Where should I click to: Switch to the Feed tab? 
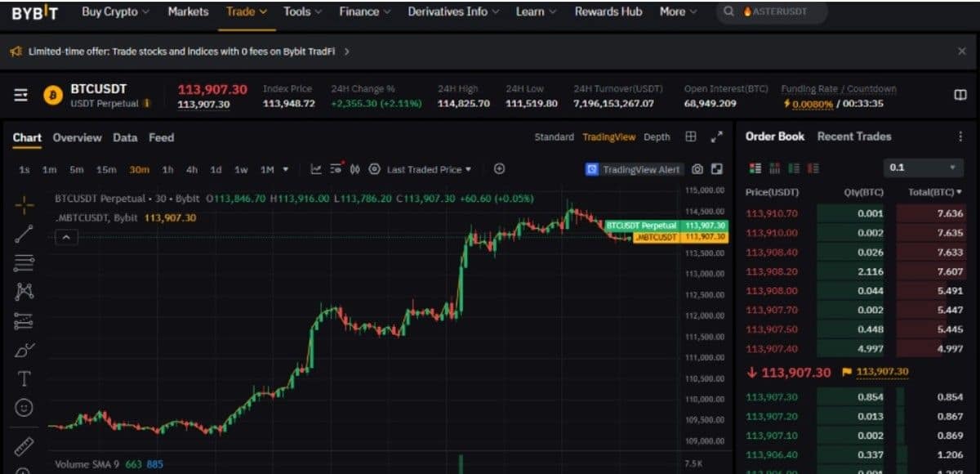(161, 137)
